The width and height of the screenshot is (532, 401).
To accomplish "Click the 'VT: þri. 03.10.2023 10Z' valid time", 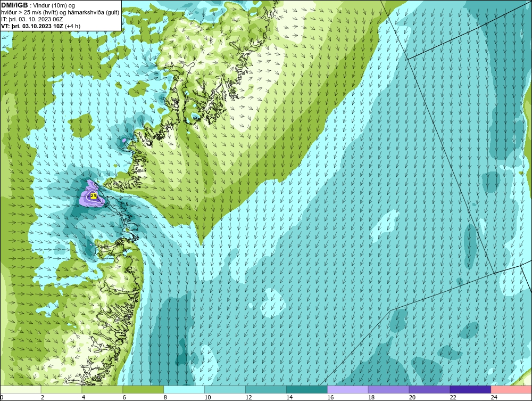I will point(33,26).
